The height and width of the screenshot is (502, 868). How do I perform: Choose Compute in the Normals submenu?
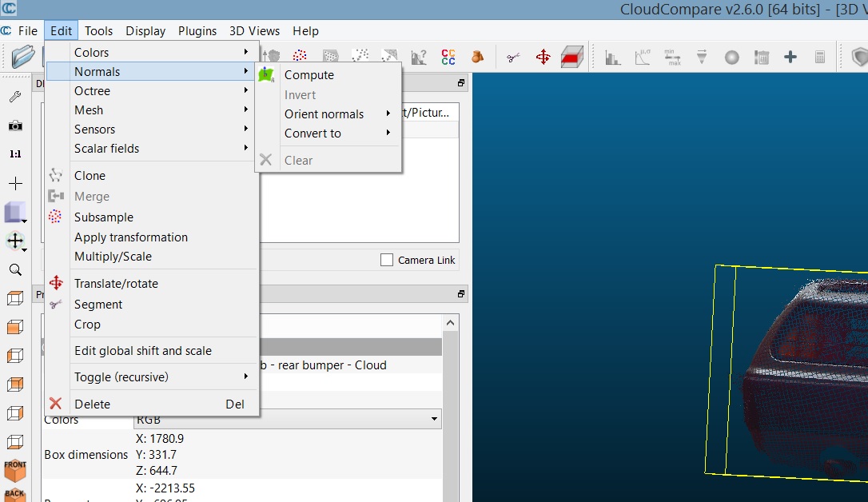point(309,75)
